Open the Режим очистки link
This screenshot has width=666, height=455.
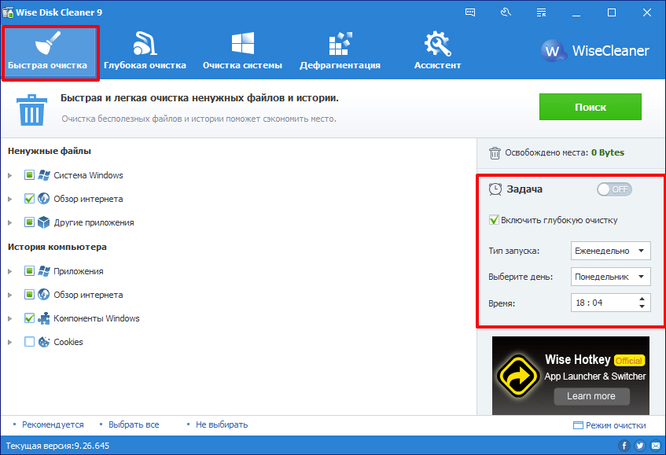610,425
